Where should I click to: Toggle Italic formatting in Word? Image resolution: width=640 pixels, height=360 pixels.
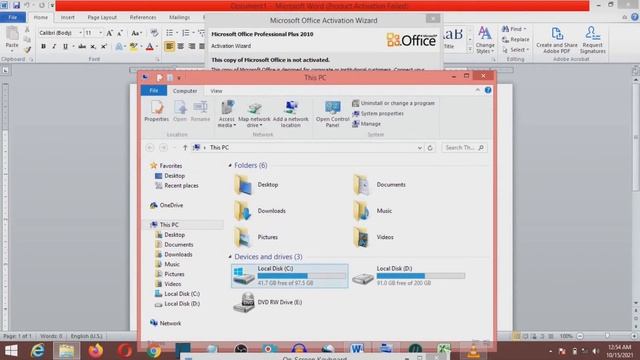[x=54, y=47]
